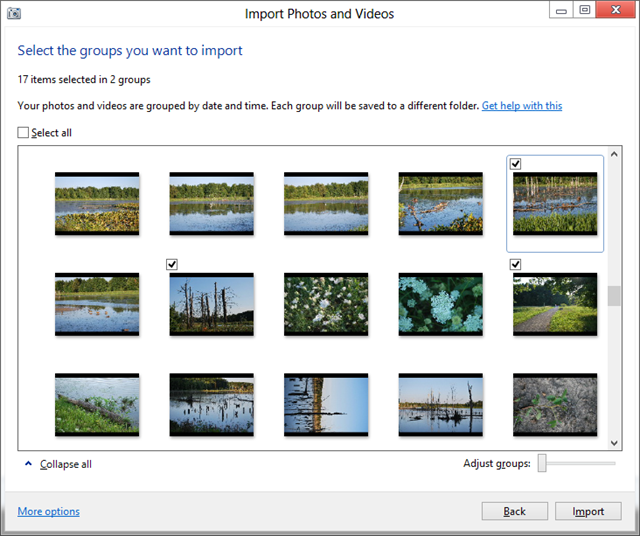Uncheck the dead trees photo checkbox
The height and width of the screenshot is (536, 640).
pyautogui.click(x=172, y=264)
